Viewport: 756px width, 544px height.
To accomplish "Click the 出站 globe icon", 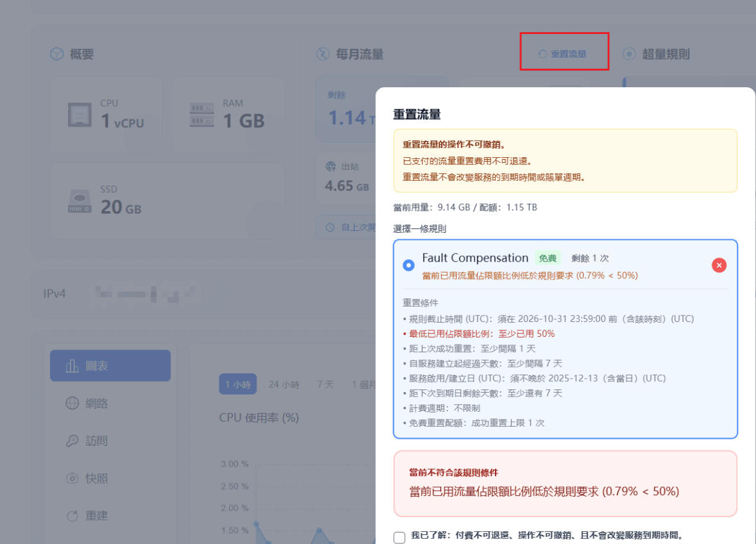I will click(331, 167).
